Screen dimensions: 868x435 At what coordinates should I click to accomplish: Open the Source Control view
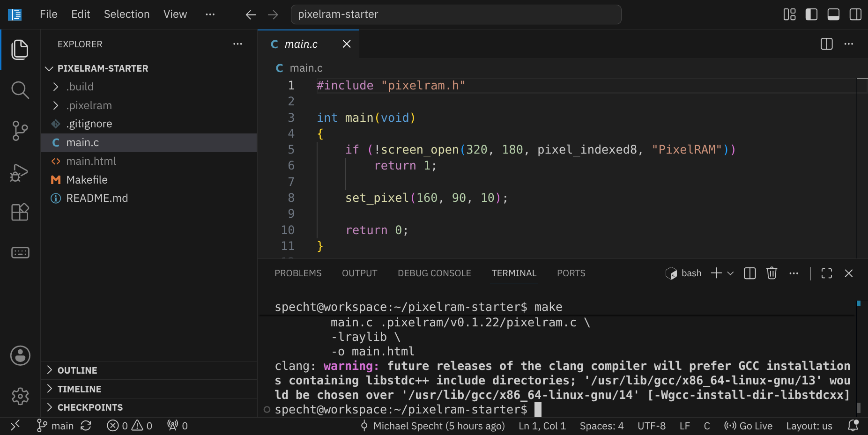[x=20, y=131]
